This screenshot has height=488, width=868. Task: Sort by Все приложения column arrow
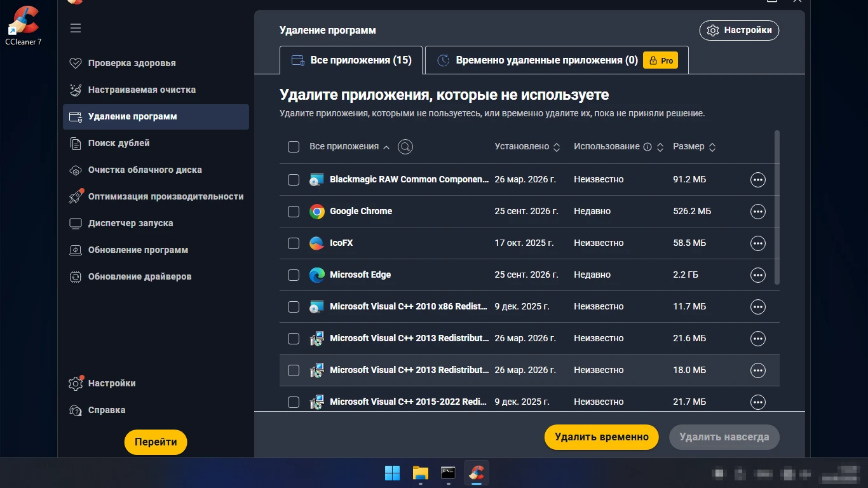tap(386, 147)
